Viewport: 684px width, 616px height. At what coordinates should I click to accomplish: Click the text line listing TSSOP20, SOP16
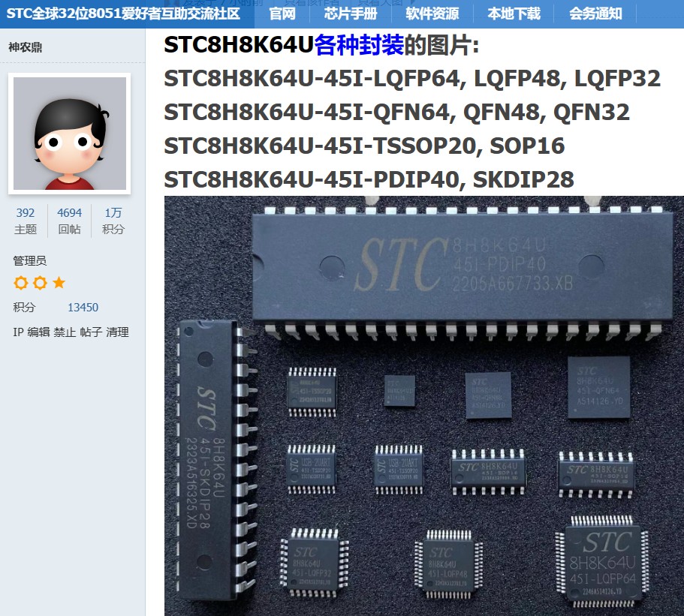[364, 146]
